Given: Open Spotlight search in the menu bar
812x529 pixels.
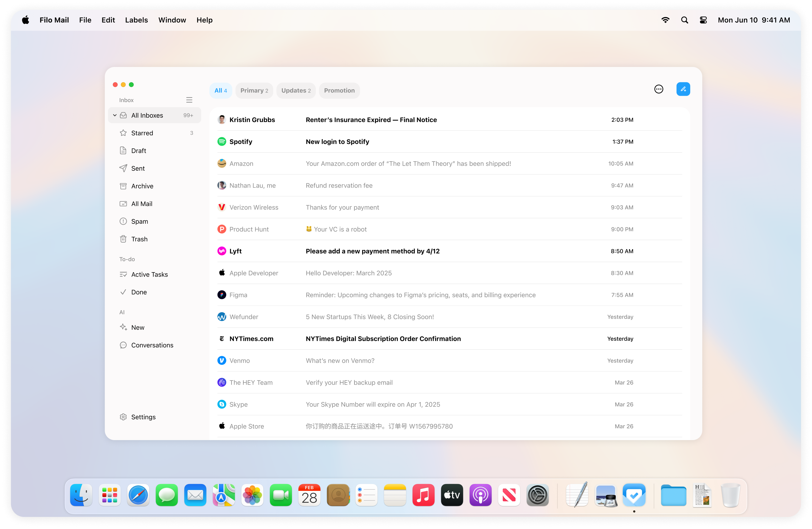Looking at the screenshot, I should [684, 20].
